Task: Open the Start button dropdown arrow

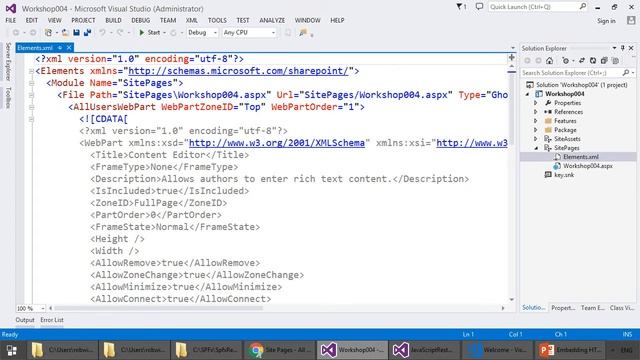Action: (x=164, y=33)
